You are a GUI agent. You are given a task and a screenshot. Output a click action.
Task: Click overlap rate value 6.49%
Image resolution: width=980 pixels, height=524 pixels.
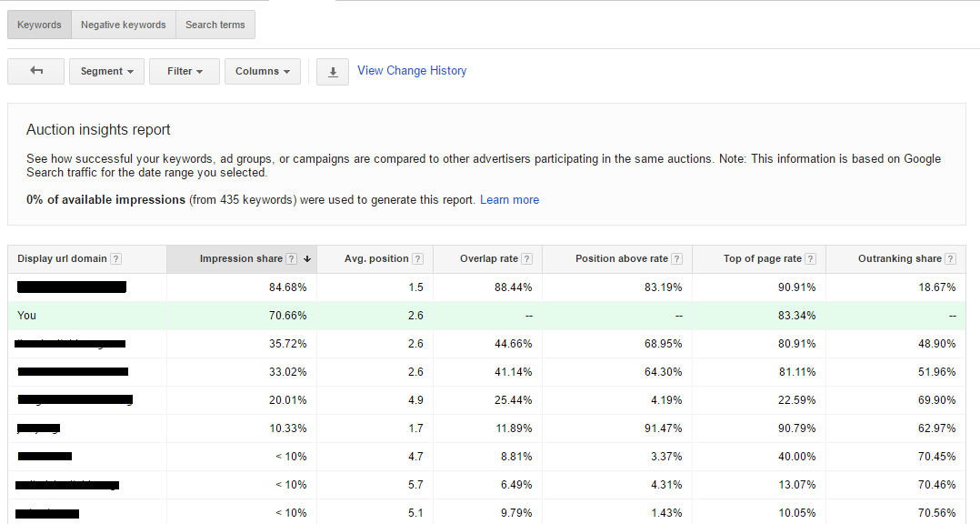tap(516, 485)
